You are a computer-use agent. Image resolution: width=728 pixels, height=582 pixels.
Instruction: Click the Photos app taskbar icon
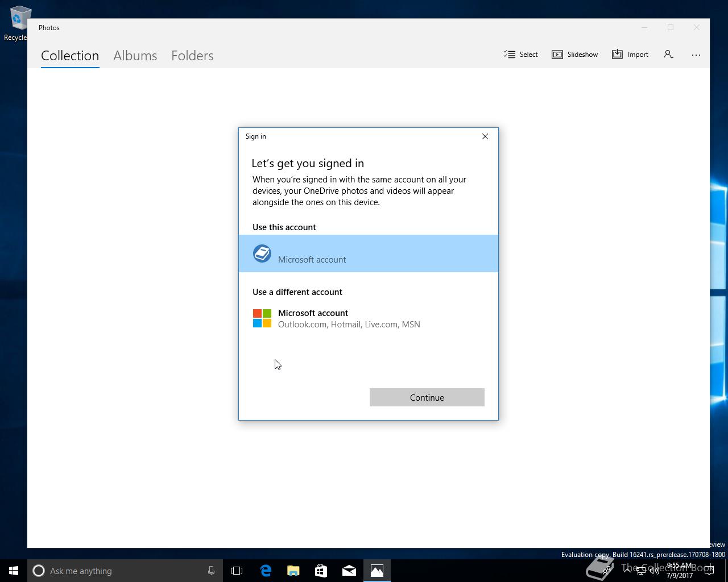[377, 571]
